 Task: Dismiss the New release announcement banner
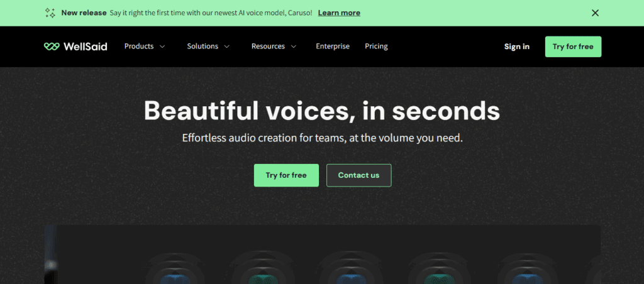(595, 13)
